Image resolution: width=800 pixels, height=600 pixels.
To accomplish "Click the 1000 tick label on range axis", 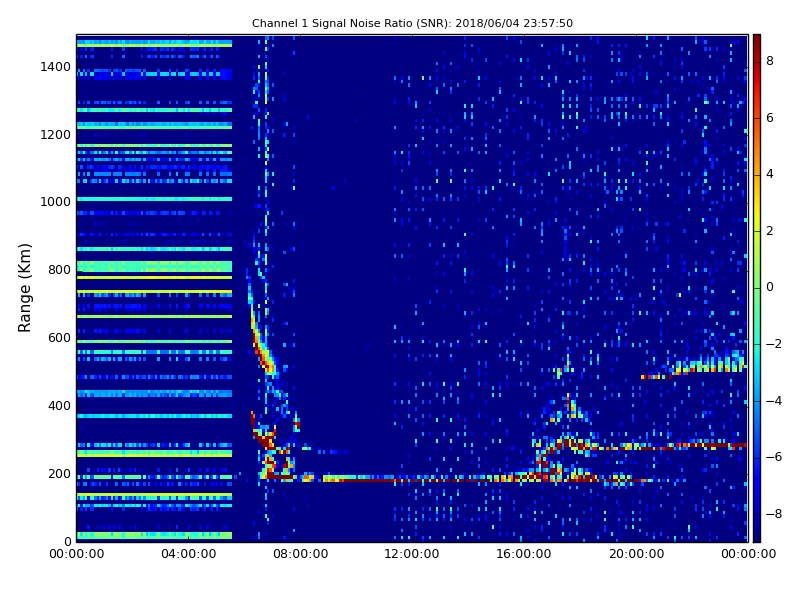I will (x=56, y=202).
